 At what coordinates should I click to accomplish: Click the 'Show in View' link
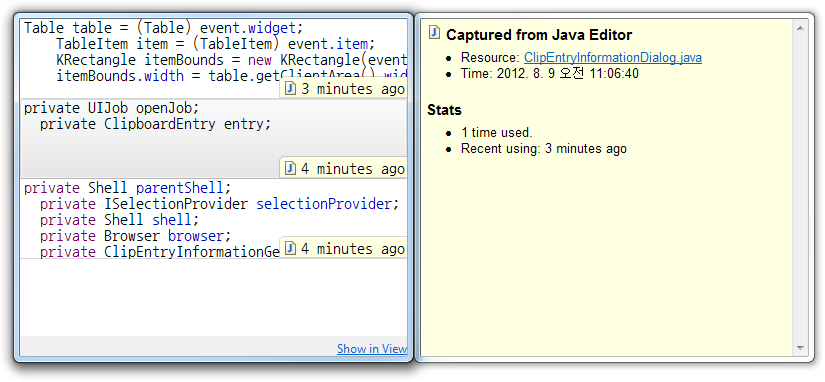[372, 348]
